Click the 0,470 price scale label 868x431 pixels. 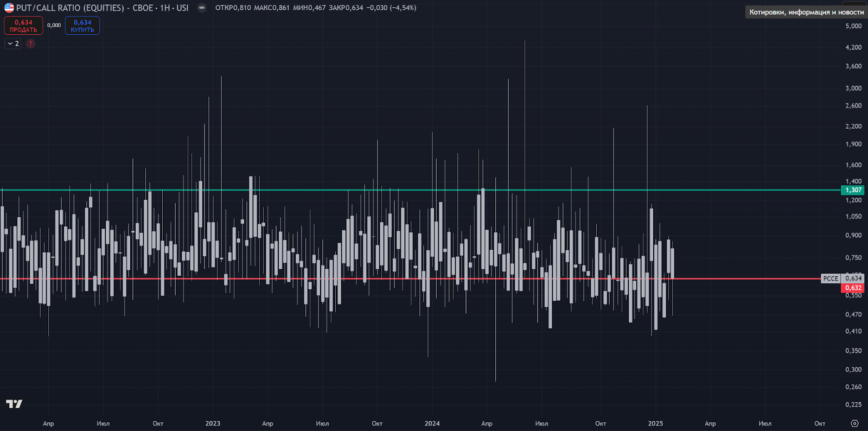[x=853, y=314]
